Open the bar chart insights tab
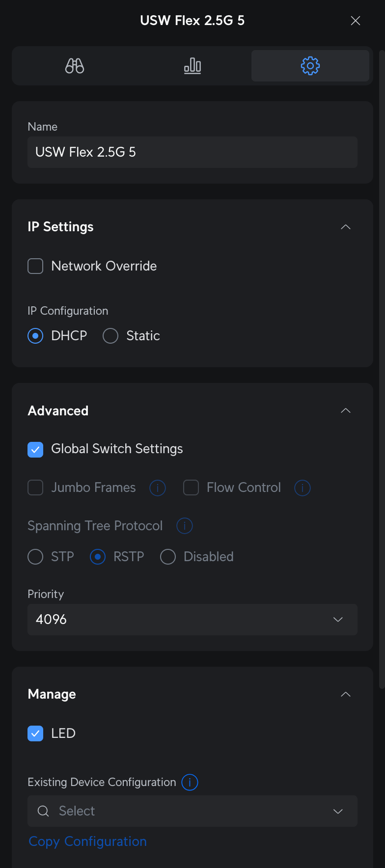 pos(192,66)
